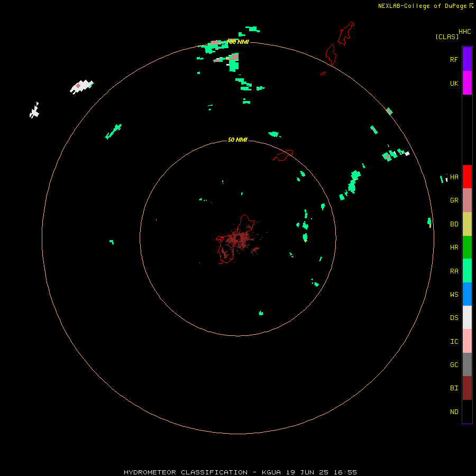
Task: Click the 'UK' legend label
Action: coord(454,83)
